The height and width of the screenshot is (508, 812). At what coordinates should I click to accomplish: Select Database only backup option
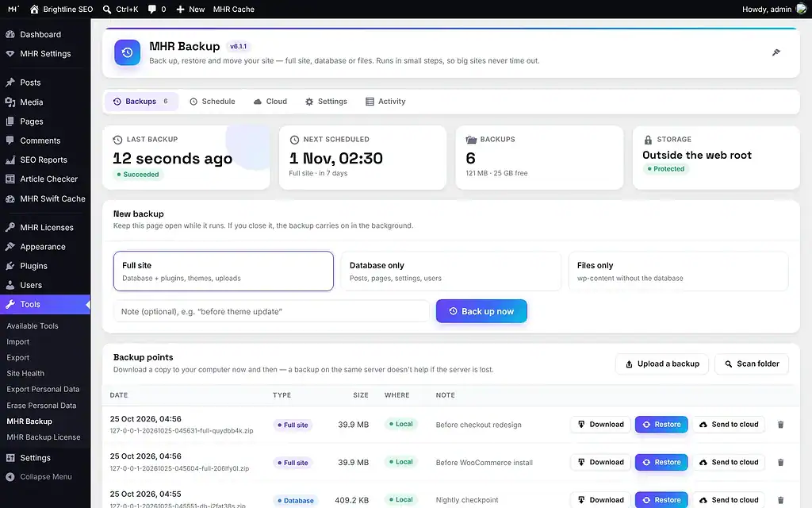pyautogui.click(x=450, y=271)
